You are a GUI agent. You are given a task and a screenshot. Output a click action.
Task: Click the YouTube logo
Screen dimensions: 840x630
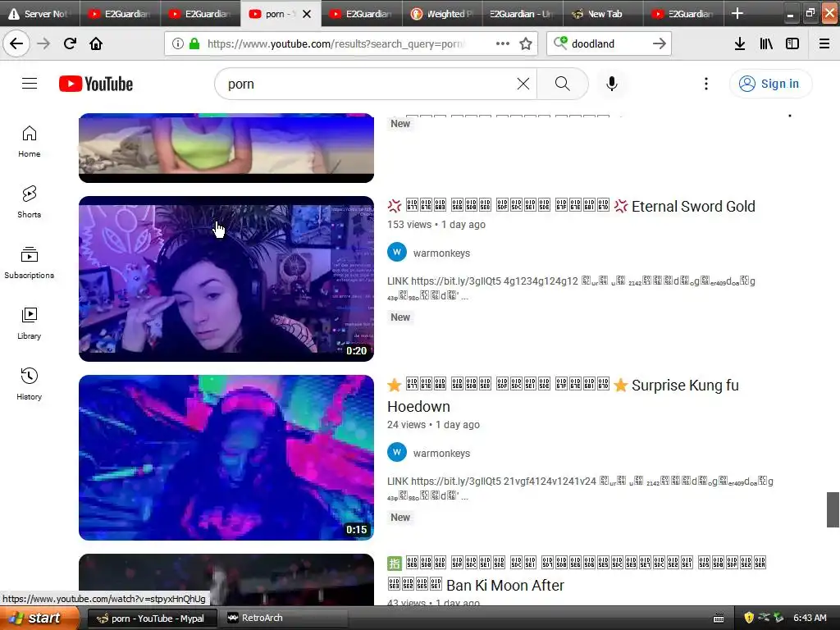pyautogui.click(x=96, y=84)
